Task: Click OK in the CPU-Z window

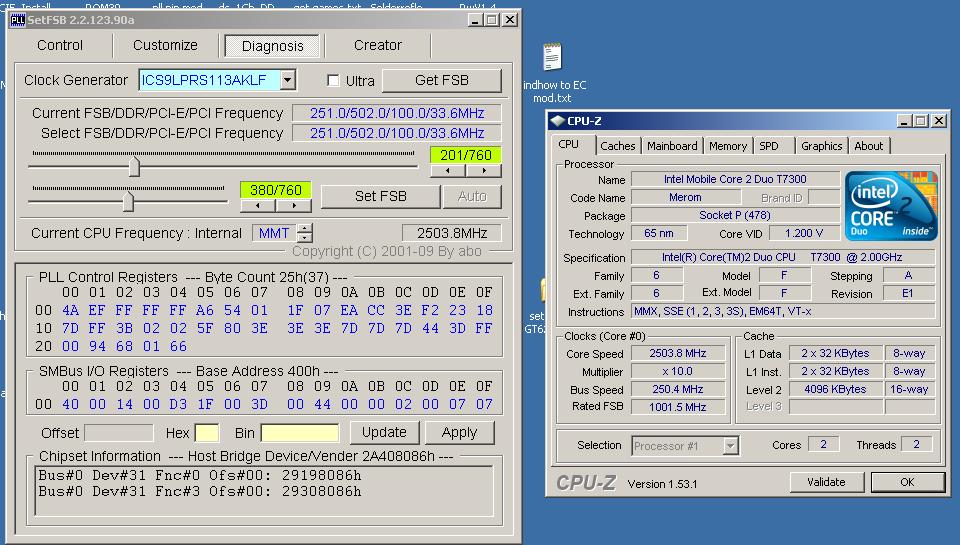Action: pyautogui.click(x=907, y=482)
